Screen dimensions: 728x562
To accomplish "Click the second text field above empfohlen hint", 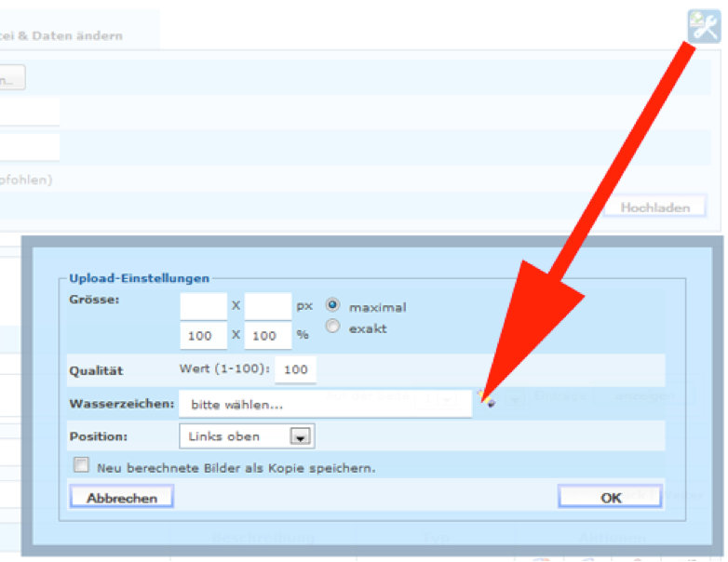I will click(x=28, y=146).
